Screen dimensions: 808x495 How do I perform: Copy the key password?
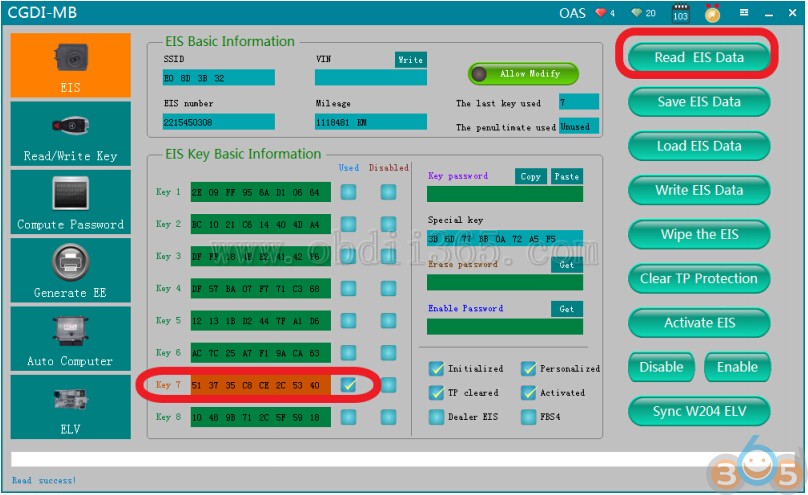point(530,176)
